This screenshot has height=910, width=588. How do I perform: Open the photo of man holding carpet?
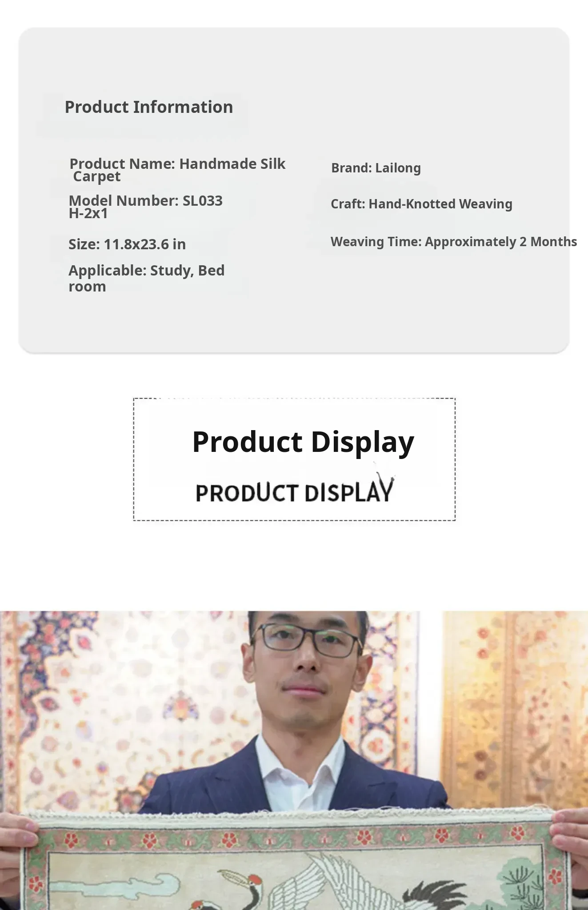294,760
